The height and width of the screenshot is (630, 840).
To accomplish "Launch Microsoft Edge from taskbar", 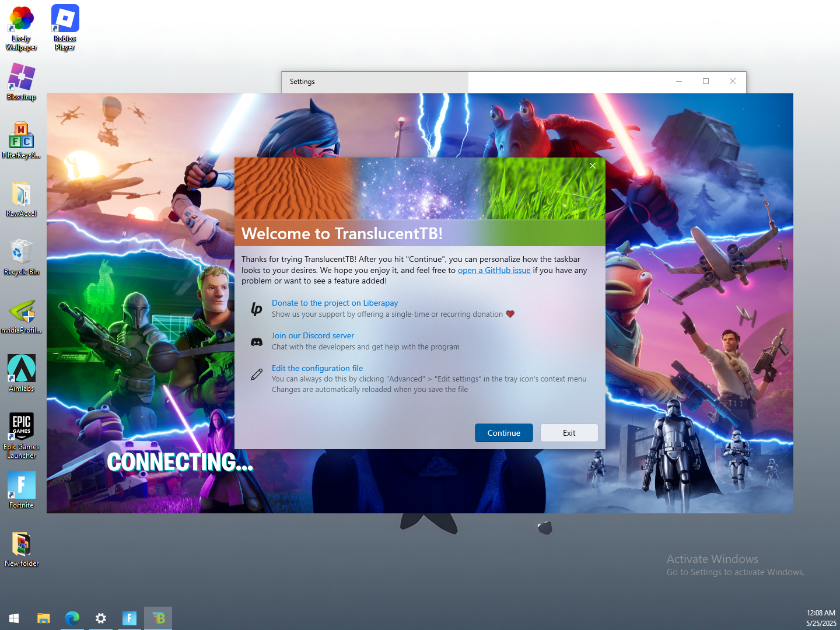I will tap(72, 618).
